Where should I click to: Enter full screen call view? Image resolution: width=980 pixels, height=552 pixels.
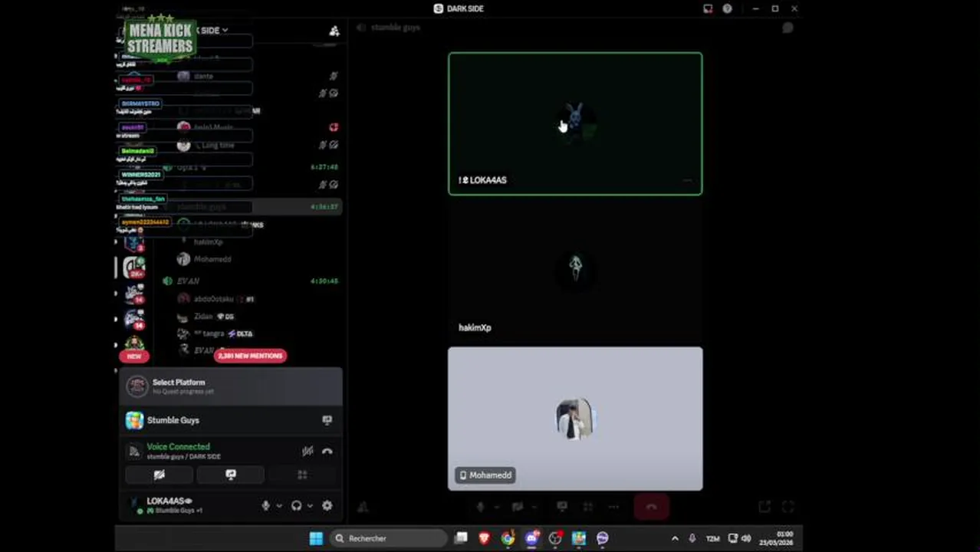point(788,507)
